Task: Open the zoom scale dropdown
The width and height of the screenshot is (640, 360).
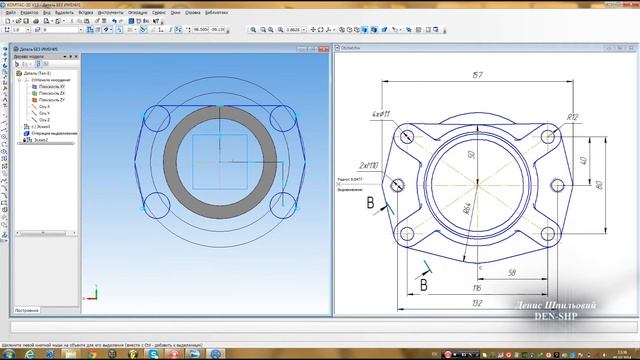Action: click(304, 30)
